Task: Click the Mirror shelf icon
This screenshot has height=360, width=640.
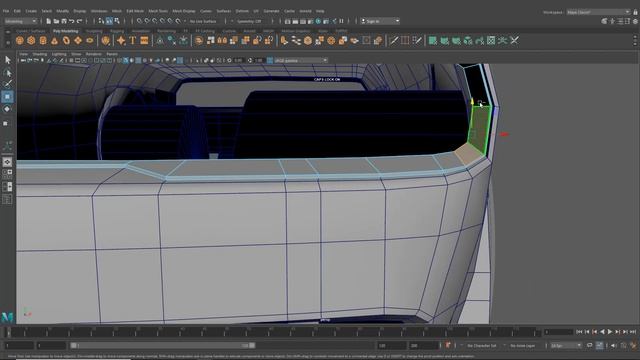Action: [x=222, y=40]
